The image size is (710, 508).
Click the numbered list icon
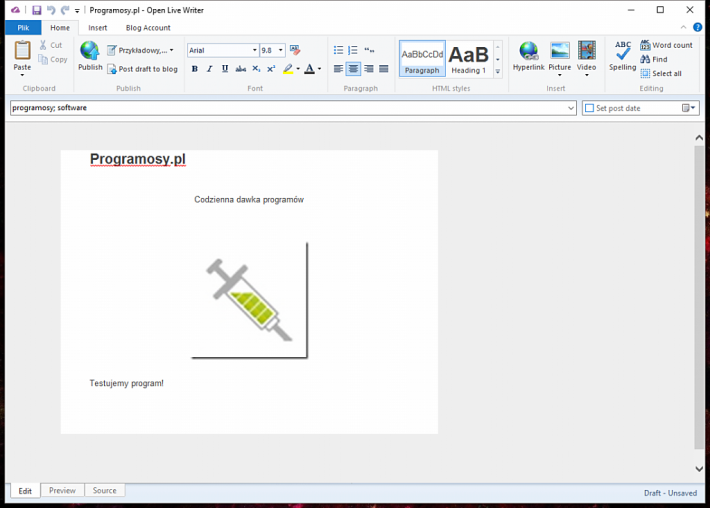coord(353,50)
